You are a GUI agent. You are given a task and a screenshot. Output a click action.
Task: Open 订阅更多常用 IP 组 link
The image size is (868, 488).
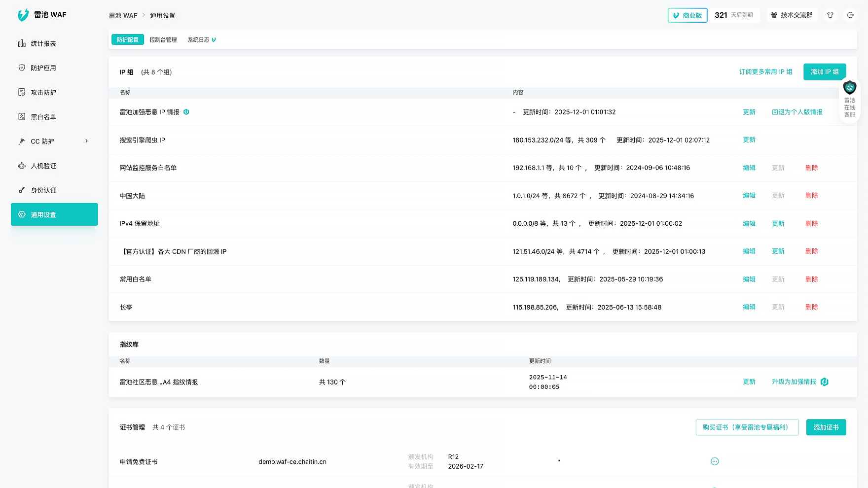pyautogui.click(x=765, y=72)
